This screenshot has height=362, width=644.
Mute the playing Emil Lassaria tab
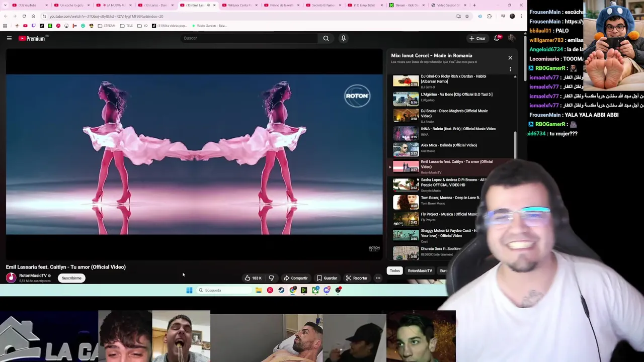[x=208, y=5]
